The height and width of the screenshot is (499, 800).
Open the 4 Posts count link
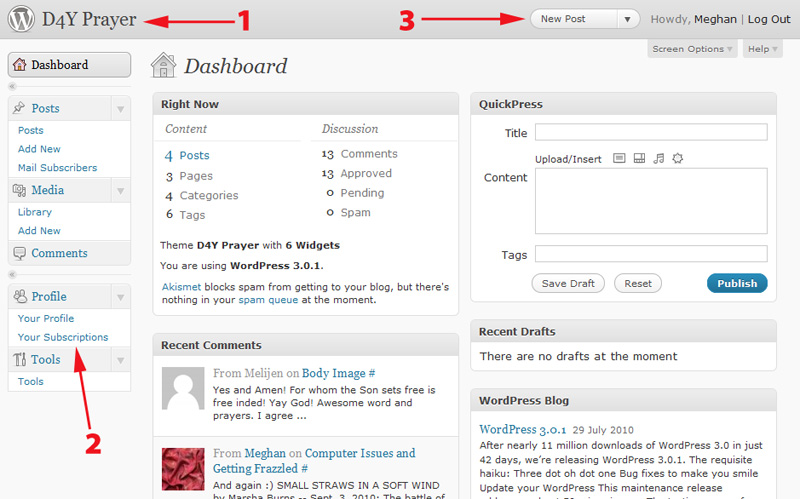187,155
